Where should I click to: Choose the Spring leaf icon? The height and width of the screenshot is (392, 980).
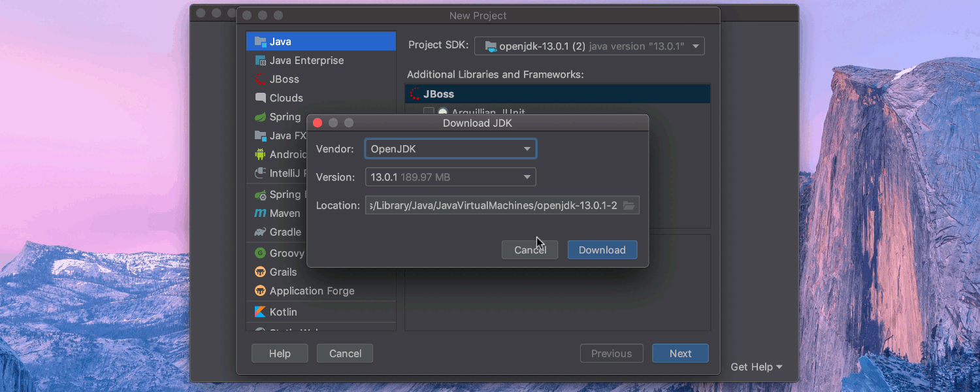[x=260, y=117]
